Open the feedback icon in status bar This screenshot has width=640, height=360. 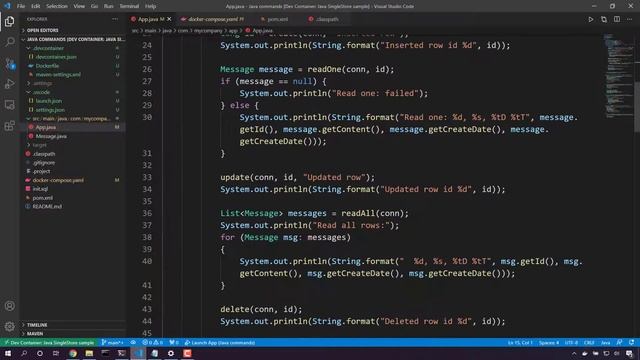pyautogui.click(x=620, y=342)
